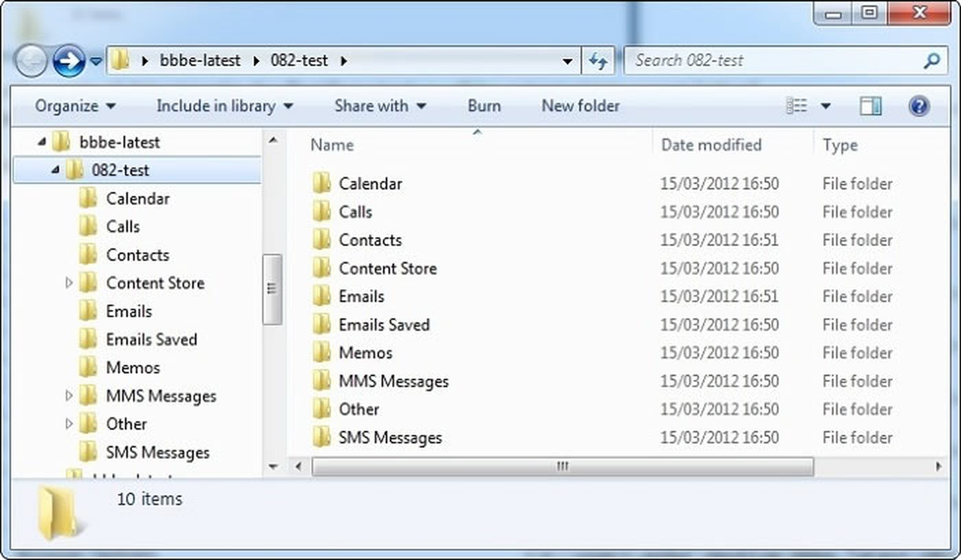The width and height of the screenshot is (961, 560).
Task: Open the Emails Saved folder
Action: (384, 324)
